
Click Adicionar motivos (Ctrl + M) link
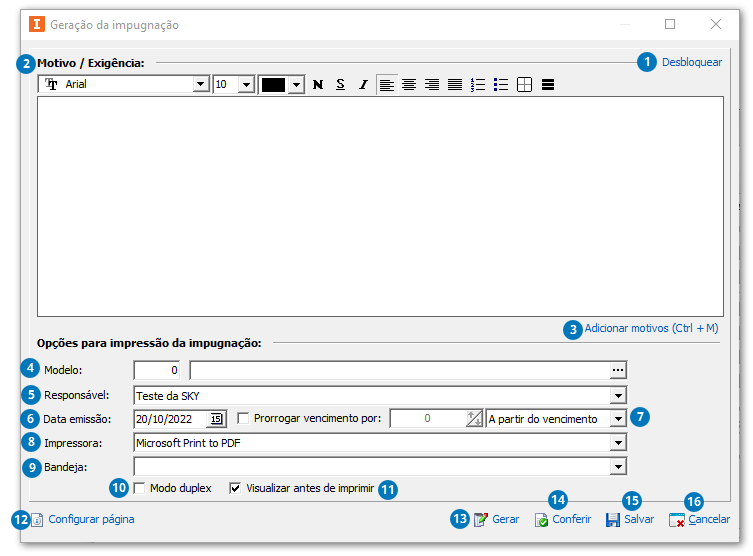click(x=651, y=328)
